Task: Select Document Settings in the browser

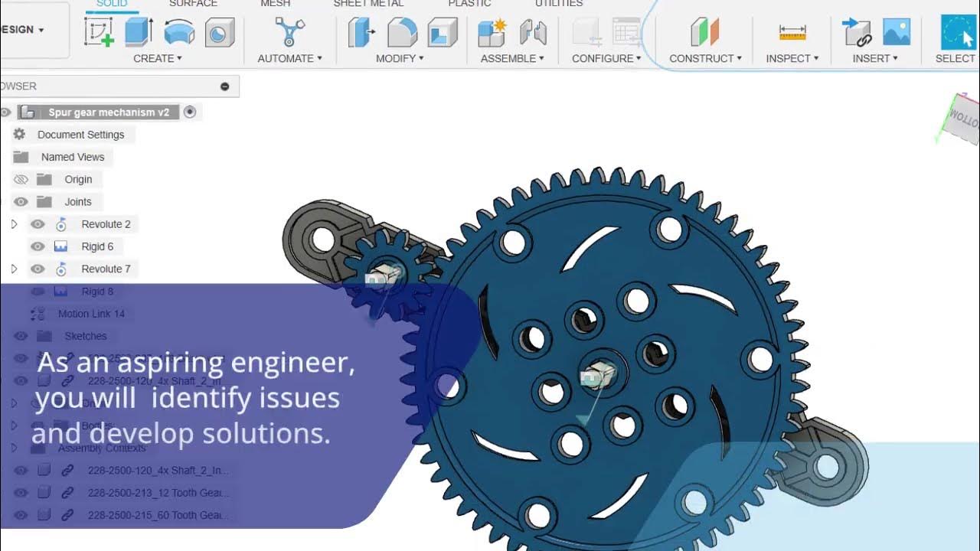Action: (x=80, y=135)
